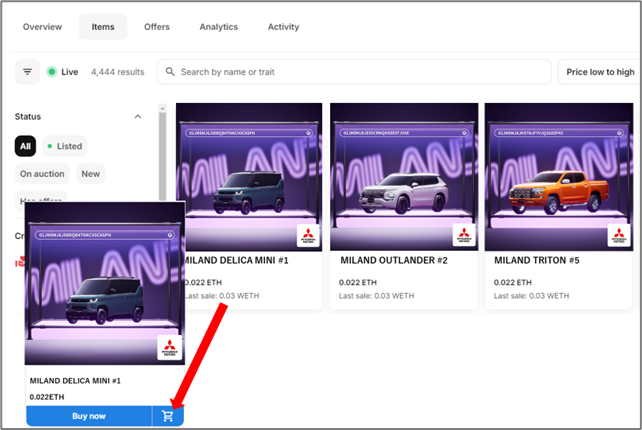Screen dimensions: 642x430
Task: Click the Status section heading
Action: [28, 117]
